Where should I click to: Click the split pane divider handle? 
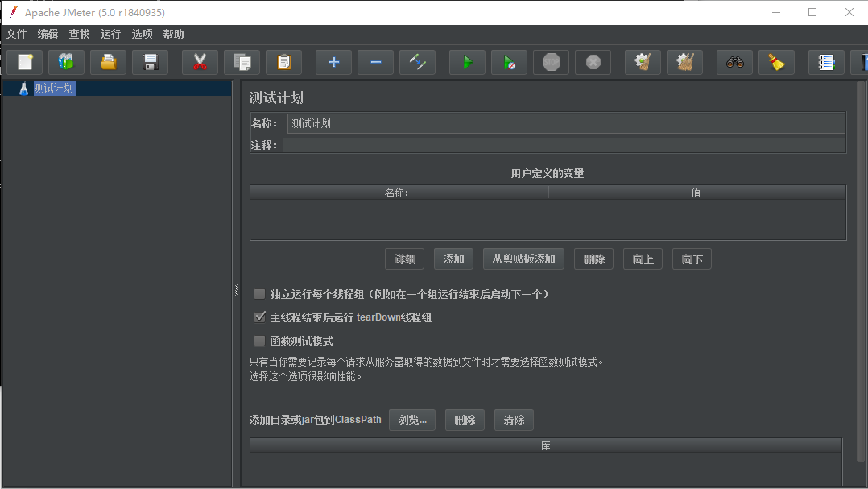237,290
